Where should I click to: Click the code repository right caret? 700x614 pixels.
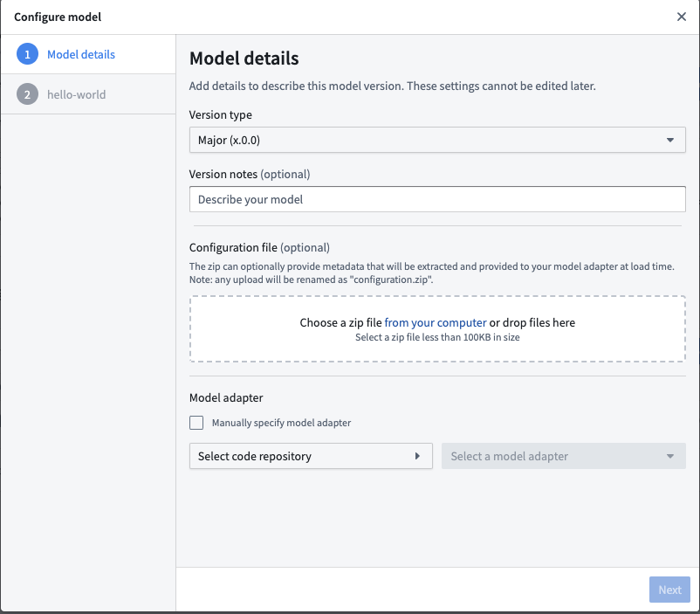[x=417, y=456]
